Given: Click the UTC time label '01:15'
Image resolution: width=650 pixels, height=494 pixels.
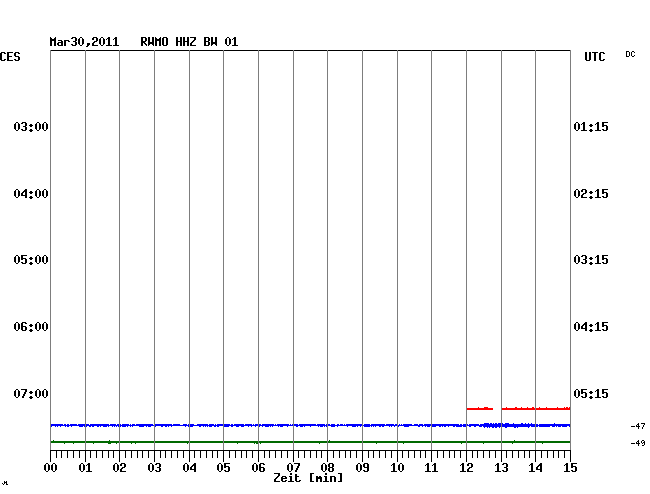Looking at the screenshot, I should 591,126.
